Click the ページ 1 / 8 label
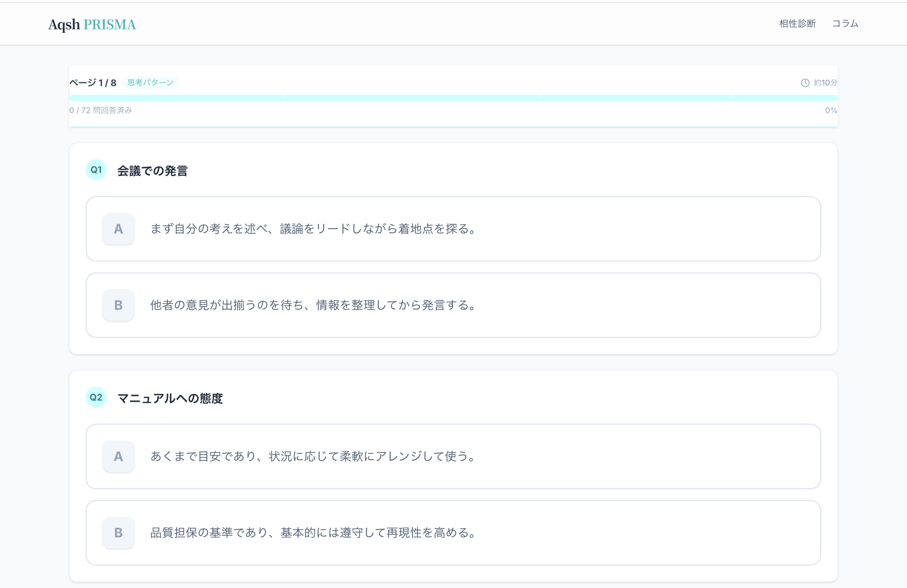The width and height of the screenshot is (907, 588). (x=92, y=82)
